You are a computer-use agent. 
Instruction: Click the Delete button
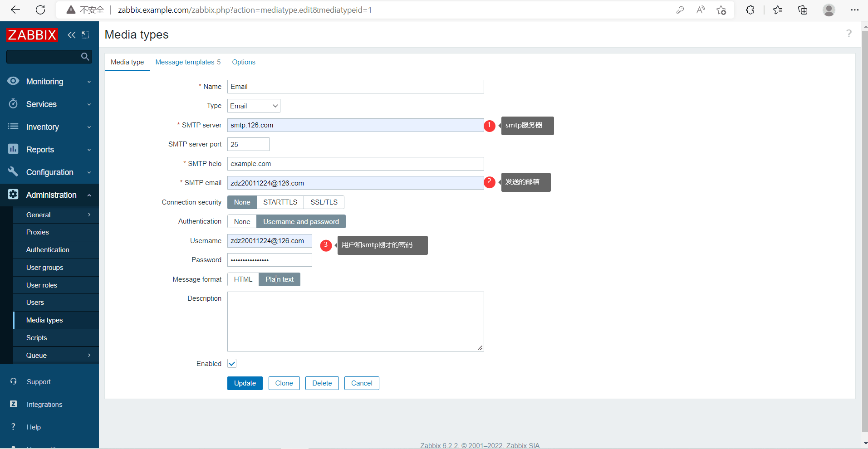point(322,383)
